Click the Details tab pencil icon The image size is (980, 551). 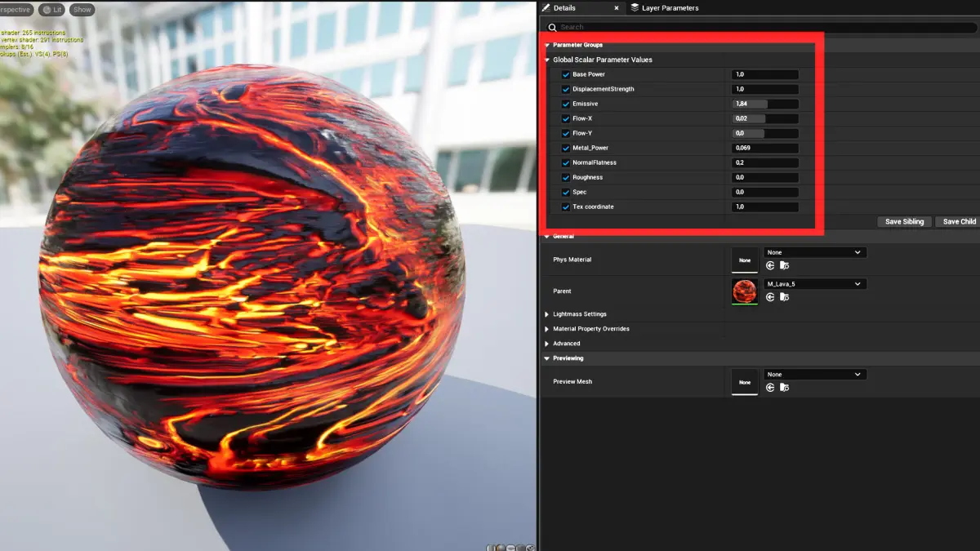pos(546,7)
